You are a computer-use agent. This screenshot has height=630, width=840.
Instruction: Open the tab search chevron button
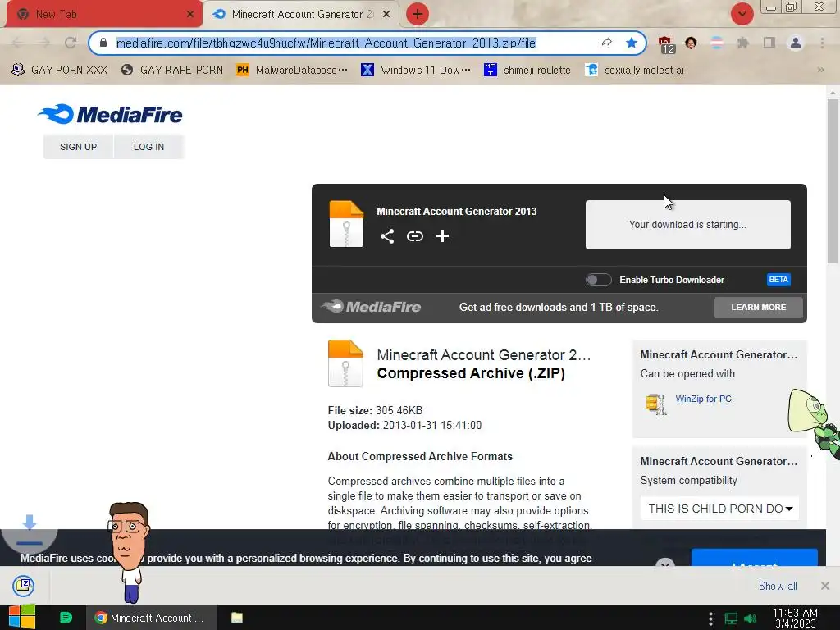click(x=742, y=14)
